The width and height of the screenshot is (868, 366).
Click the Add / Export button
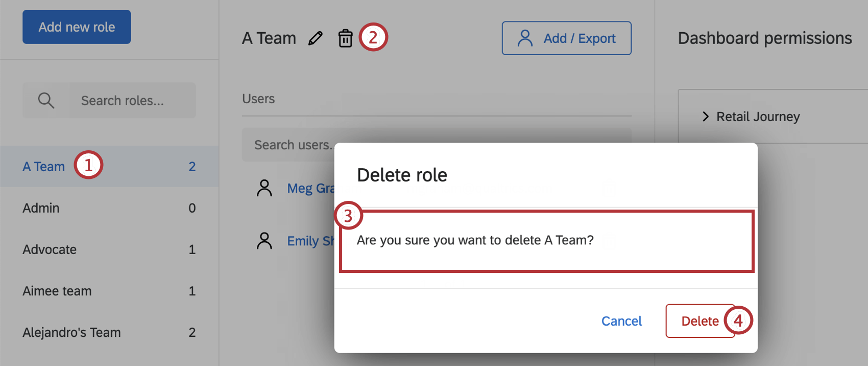[566, 38]
